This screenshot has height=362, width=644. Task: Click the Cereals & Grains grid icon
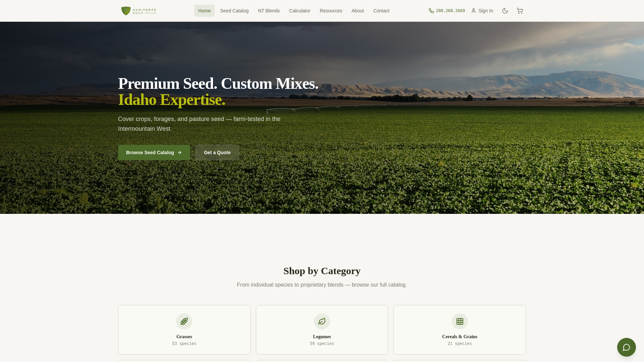[x=460, y=321]
